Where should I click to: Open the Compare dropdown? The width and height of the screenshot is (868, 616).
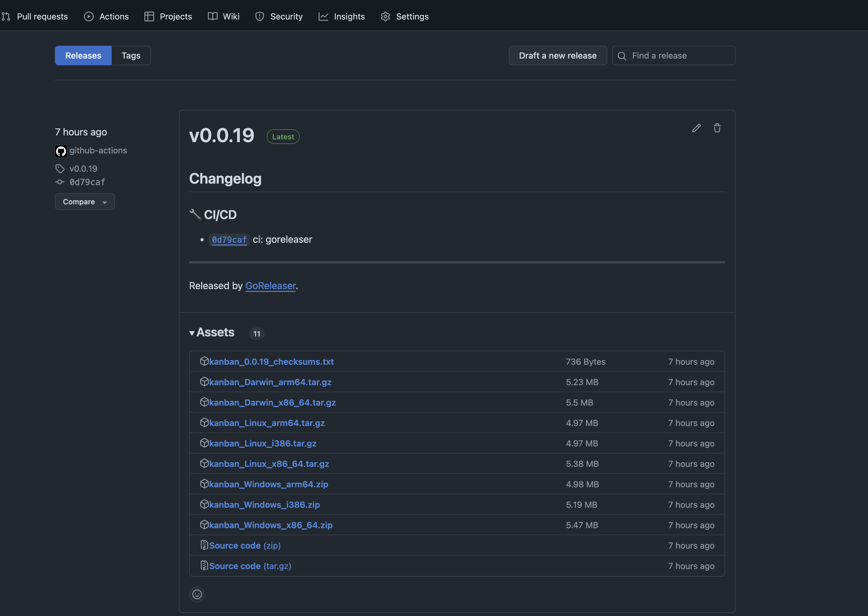pyautogui.click(x=85, y=201)
